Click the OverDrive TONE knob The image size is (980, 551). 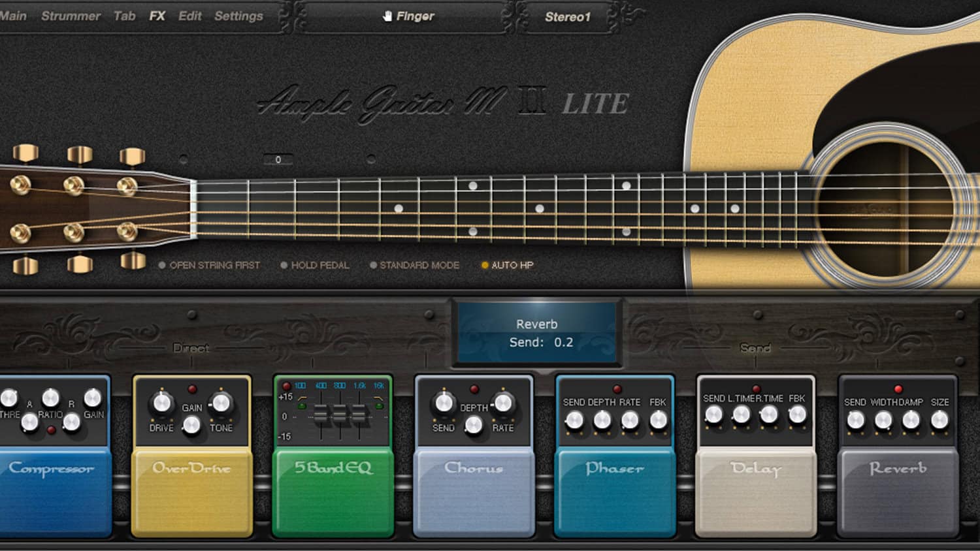coord(221,403)
